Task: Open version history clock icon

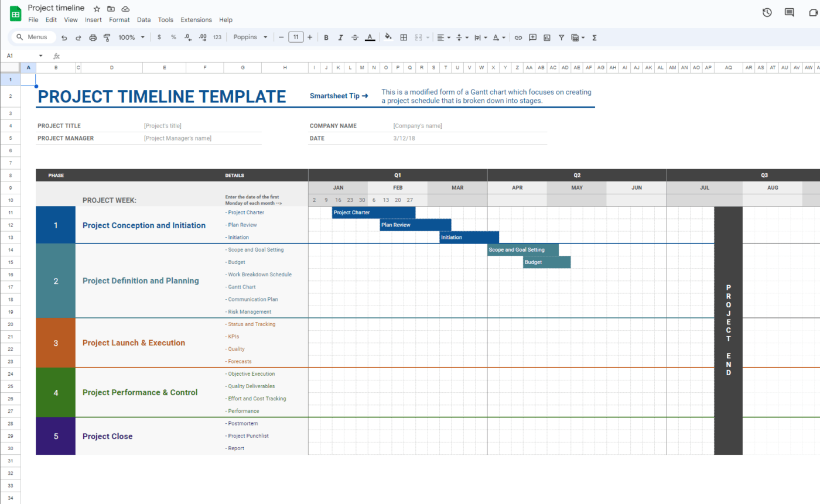Action: [767, 12]
